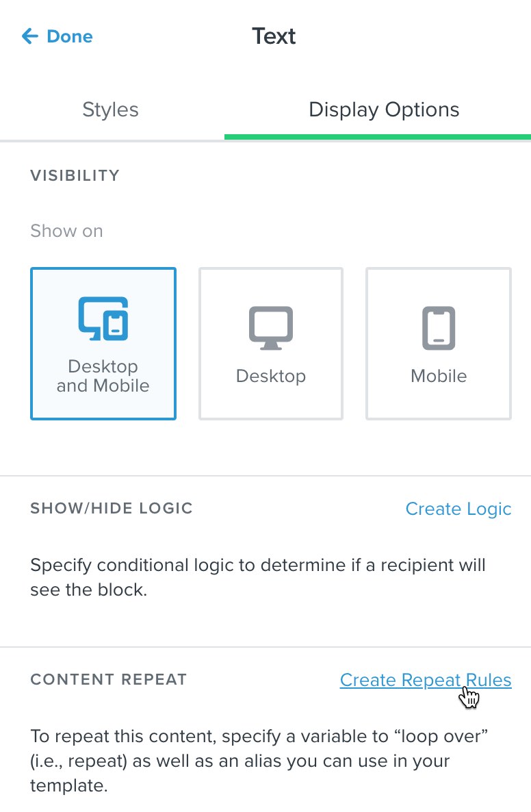
Task: Click the CONTENT REPEAT heading
Action: [109, 679]
